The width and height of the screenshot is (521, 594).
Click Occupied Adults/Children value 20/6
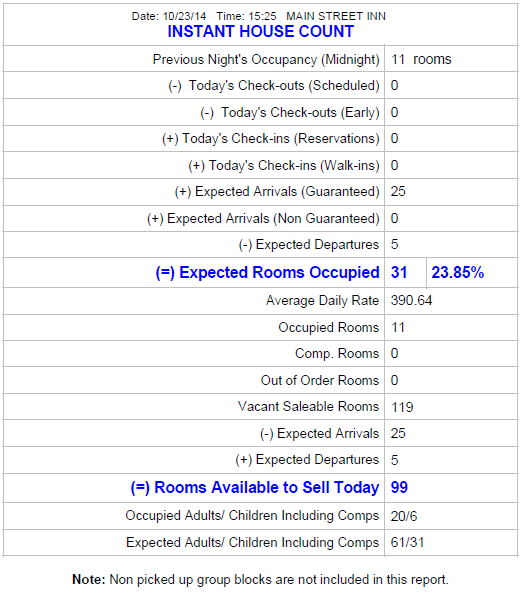[x=404, y=516]
